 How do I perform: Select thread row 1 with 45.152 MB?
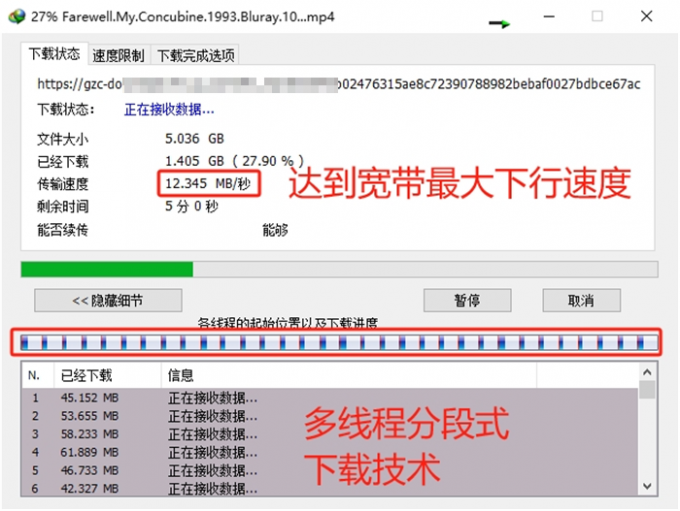tap(330, 398)
